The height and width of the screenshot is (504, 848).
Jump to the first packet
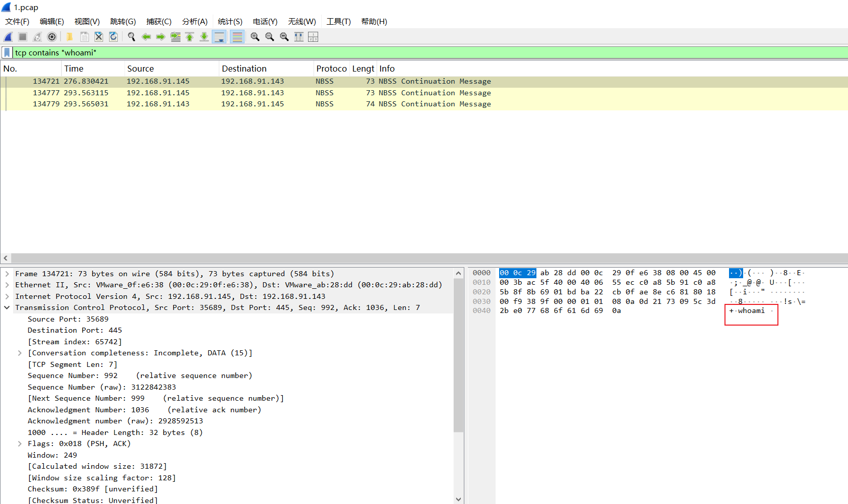(x=190, y=37)
